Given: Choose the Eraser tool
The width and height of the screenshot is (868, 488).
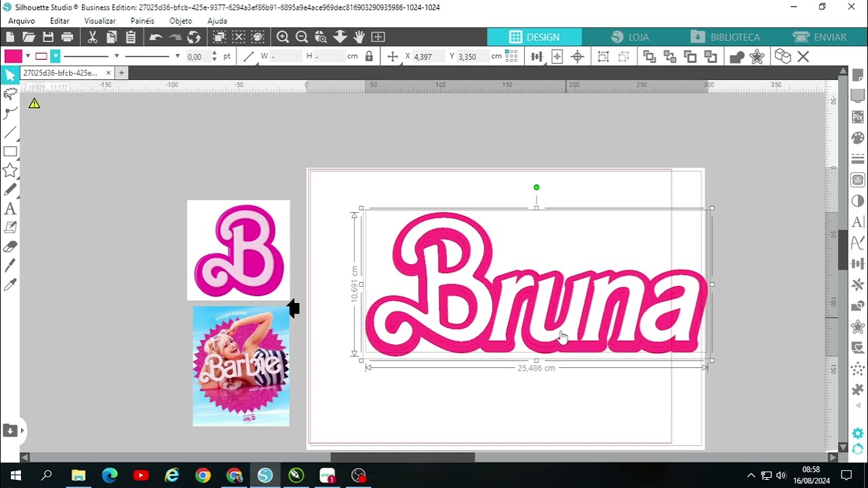Looking at the screenshot, I should click(10, 247).
